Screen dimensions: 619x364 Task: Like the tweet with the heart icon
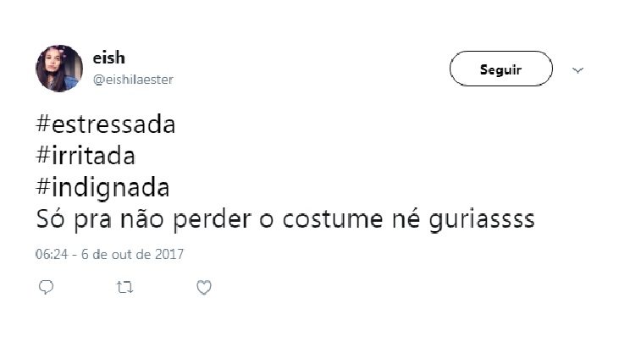(204, 288)
